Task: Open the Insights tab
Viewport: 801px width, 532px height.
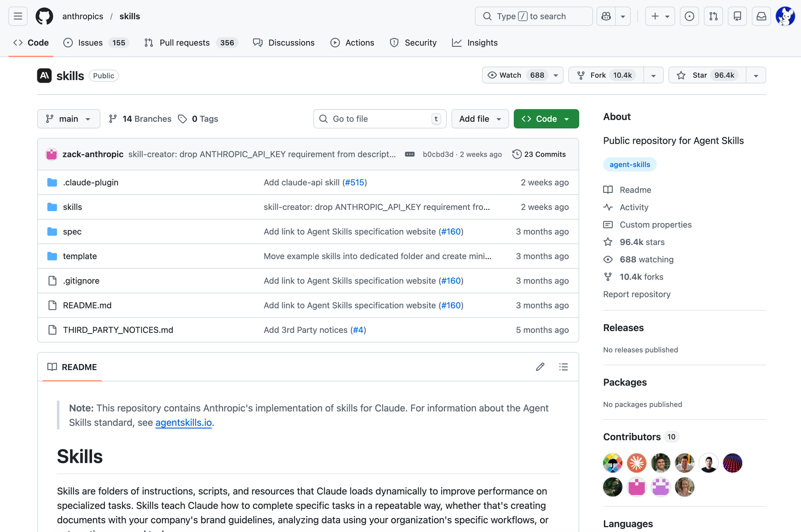Action: coord(475,43)
